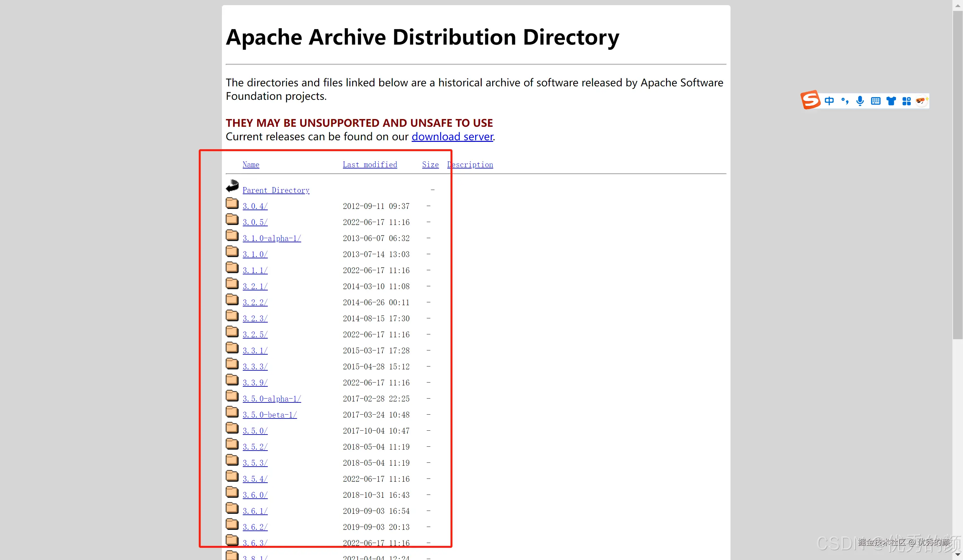Click the IME skin shirt icon
This screenshot has height=560, width=963.
click(891, 101)
